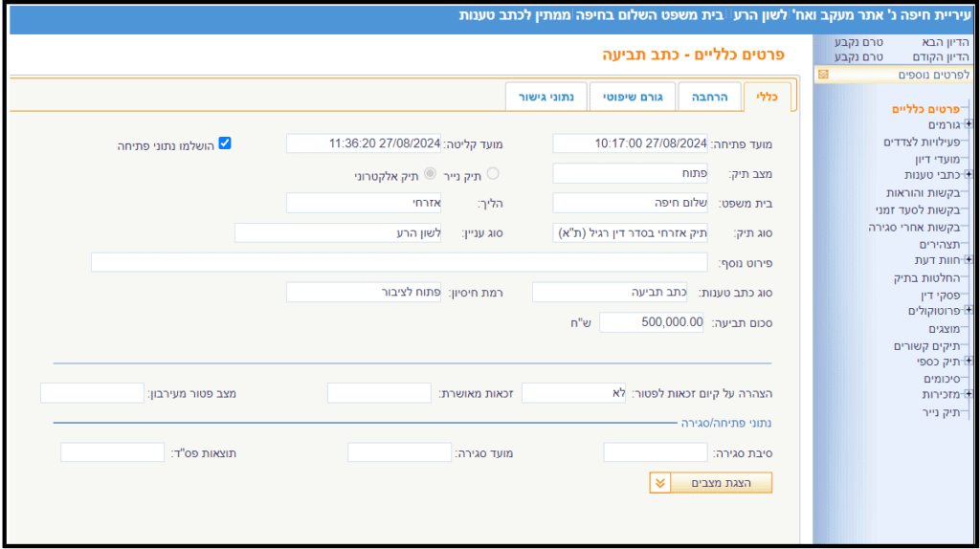
Task: Expand the מזכירות tree node
Action: (969, 394)
